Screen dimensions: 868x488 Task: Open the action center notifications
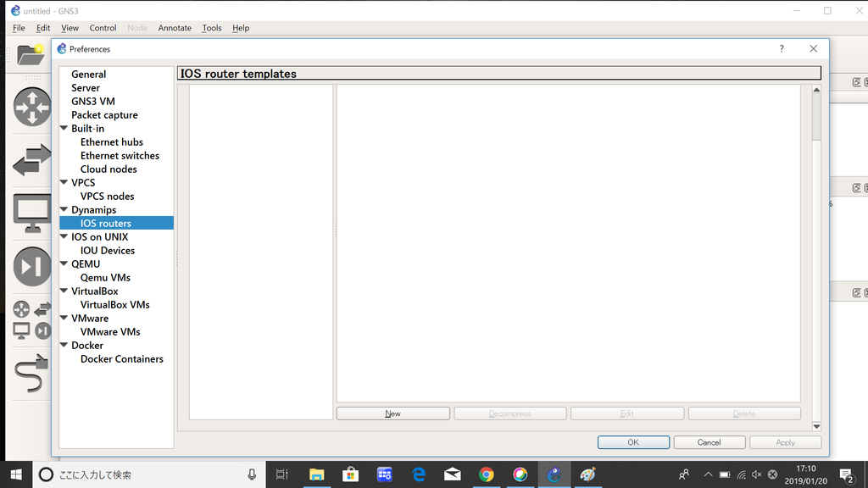847,474
